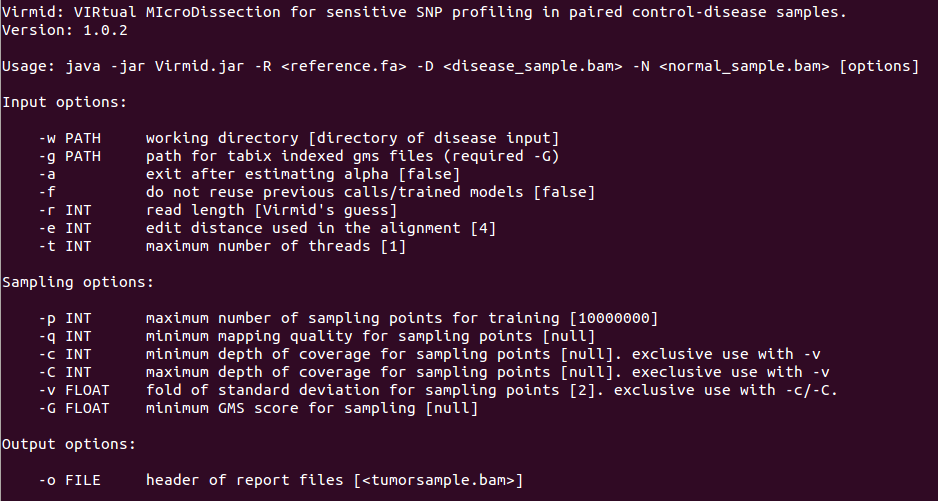The image size is (938, 501).
Task: Click the -e INT edit distance option
Action: tap(268, 228)
